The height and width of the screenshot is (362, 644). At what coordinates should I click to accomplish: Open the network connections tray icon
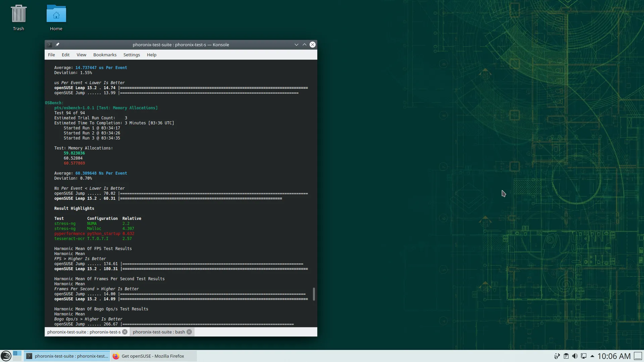click(584, 356)
